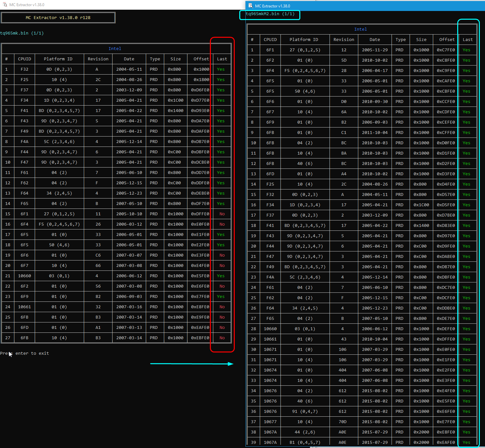
Task: Click 'Yes' in right window row 1 (6F1)
Action: [x=467, y=50]
